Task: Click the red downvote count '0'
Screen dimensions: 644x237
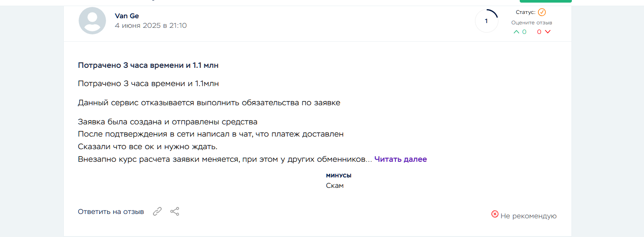Action: tap(539, 32)
